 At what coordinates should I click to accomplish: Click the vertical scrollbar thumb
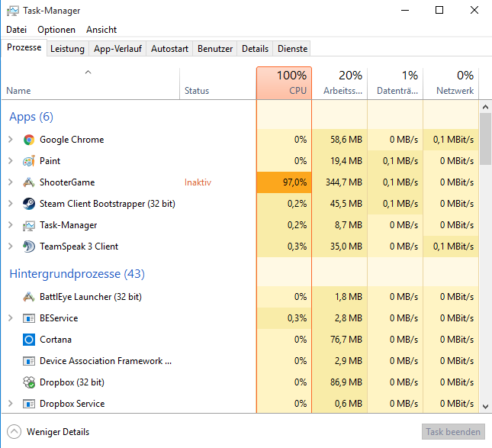[x=485, y=139]
